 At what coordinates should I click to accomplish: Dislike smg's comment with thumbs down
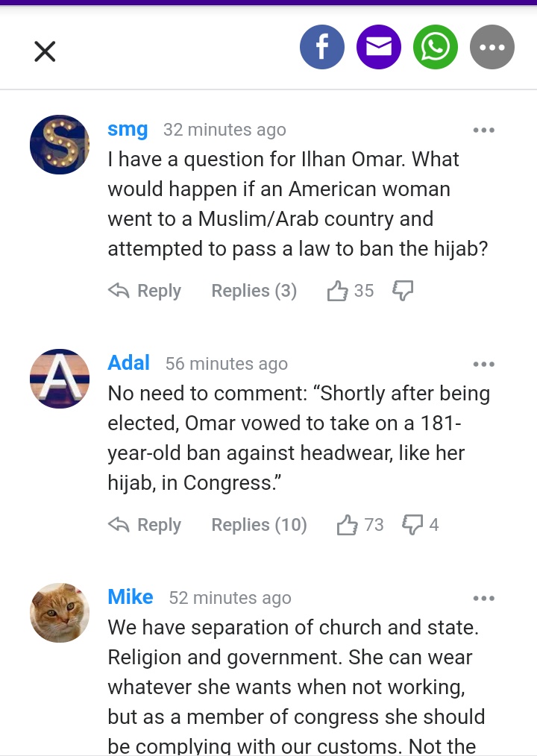[403, 291]
